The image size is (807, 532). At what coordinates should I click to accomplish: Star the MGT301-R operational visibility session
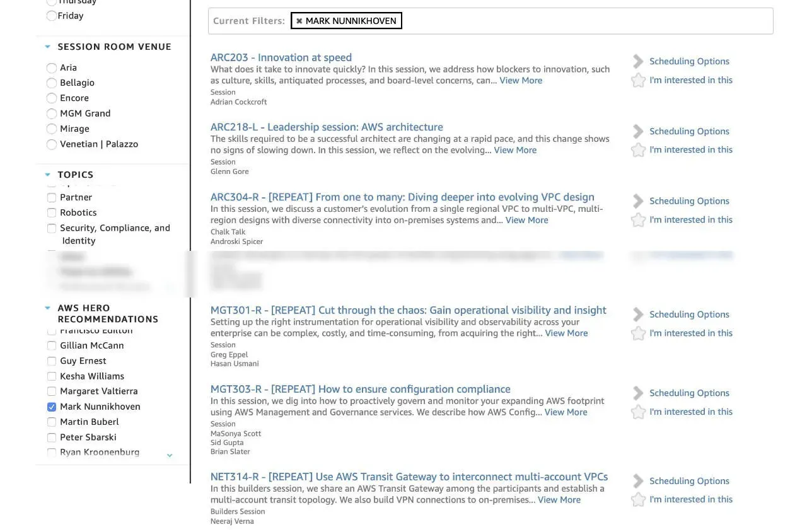point(638,333)
